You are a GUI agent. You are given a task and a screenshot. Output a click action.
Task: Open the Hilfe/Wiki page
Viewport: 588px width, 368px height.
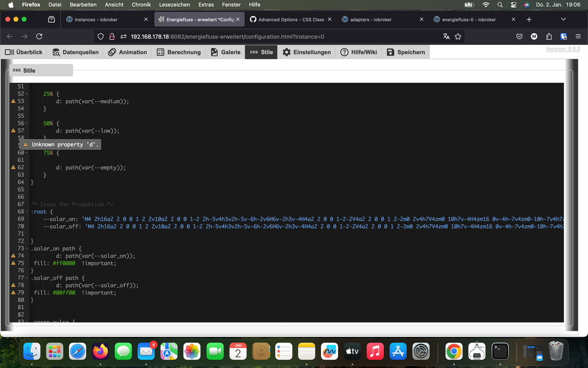(x=359, y=52)
